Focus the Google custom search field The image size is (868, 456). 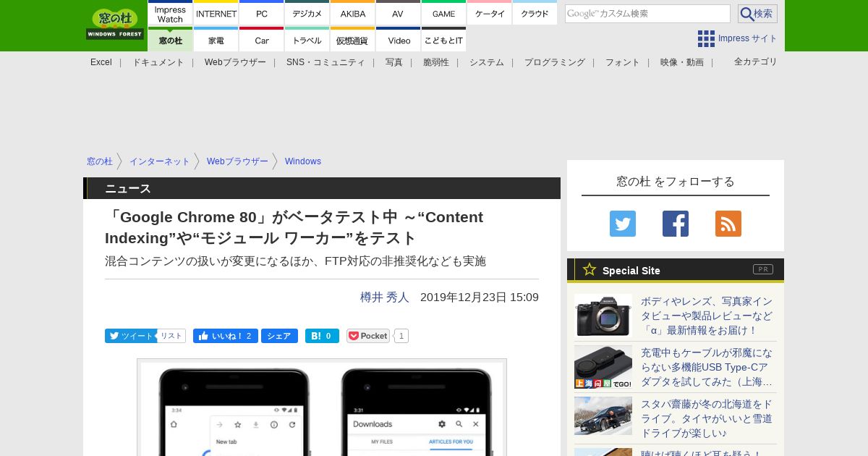(647, 14)
